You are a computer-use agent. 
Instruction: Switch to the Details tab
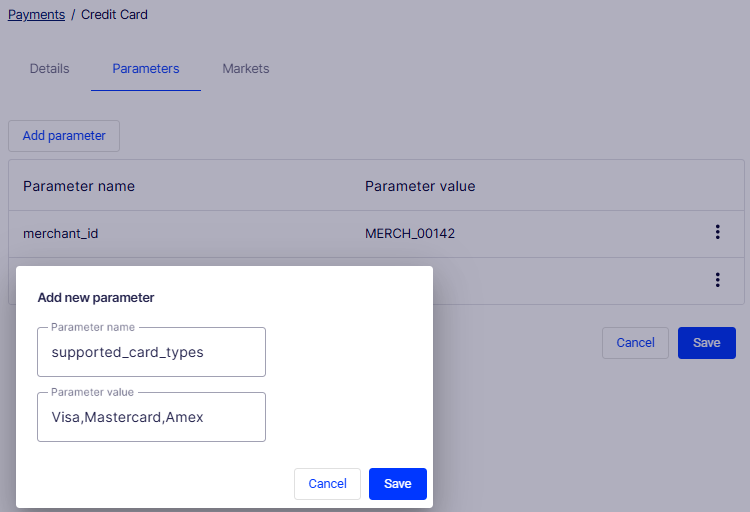[49, 69]
